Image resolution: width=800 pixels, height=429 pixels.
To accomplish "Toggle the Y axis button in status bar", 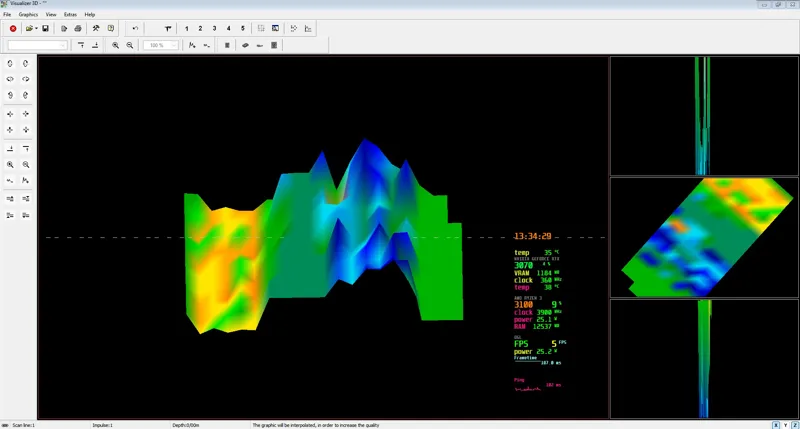I will 786,425.
